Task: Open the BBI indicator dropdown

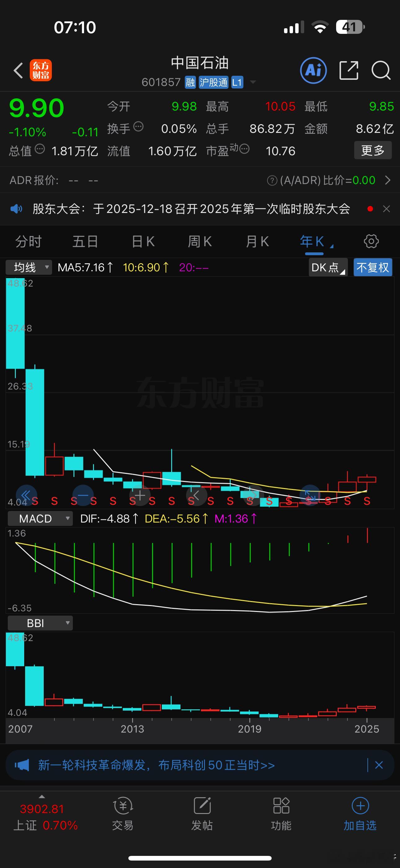Action: (40, 623)
